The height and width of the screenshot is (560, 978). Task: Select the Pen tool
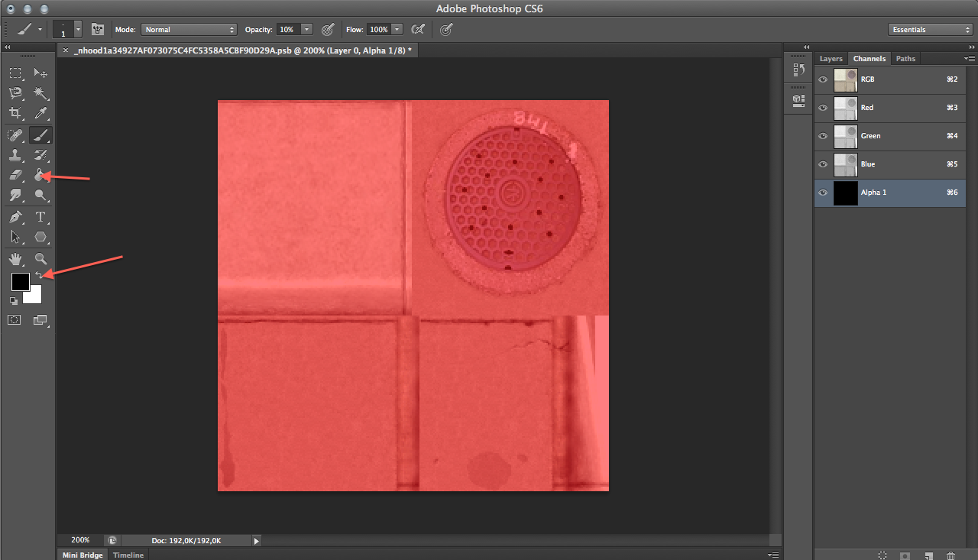click(15, 217)
